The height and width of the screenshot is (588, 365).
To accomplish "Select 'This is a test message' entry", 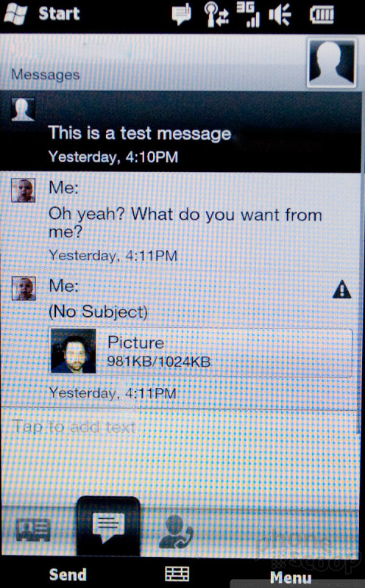I will pyautogui.click(x=180, y=132).
